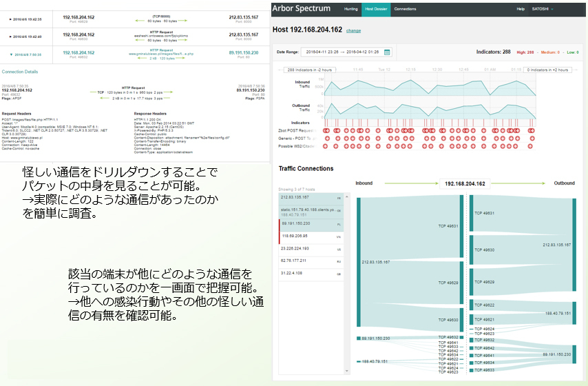Select static.151.79.40.188.clients host entry
The image size is (588, 386).
(311, 212)
